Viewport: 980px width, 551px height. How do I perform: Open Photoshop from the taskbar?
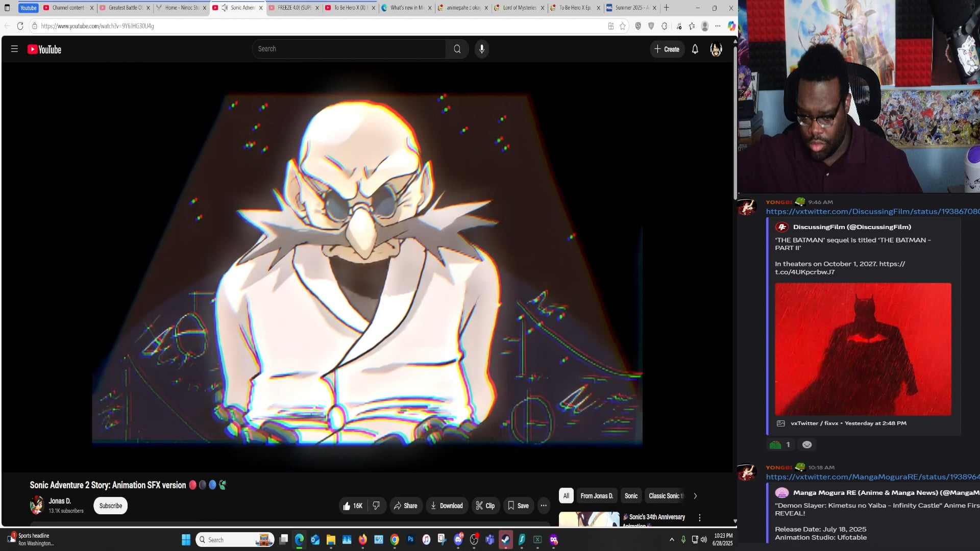point(410,540)
